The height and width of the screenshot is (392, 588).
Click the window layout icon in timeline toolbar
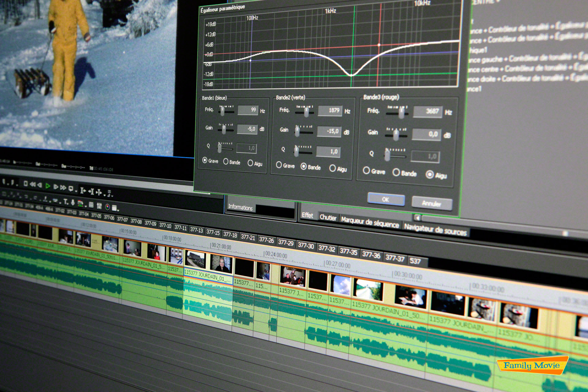coord(114,208)
